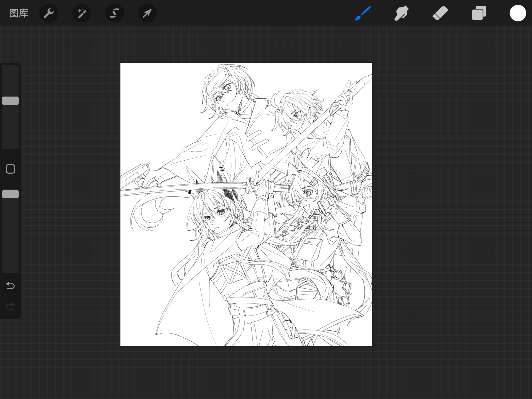Open the Layers panel
This screenshot has height=399, width=532.
479,13
